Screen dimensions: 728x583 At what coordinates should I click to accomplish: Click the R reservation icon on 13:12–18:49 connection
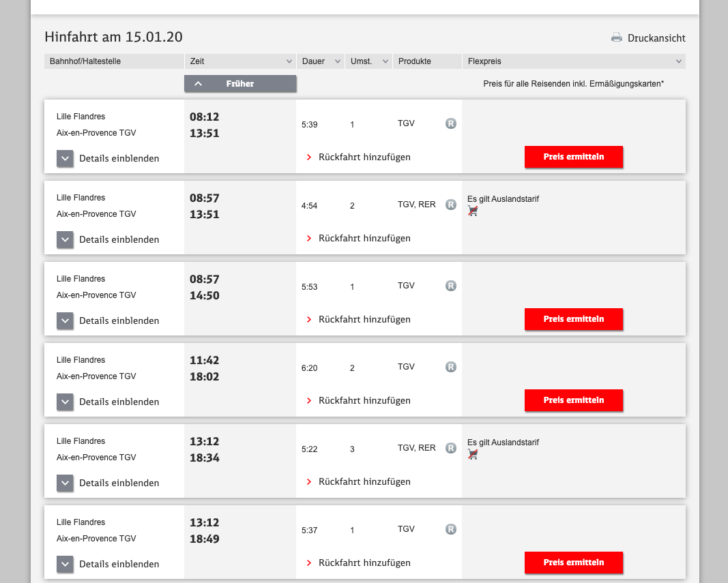[x=451, y=529]
